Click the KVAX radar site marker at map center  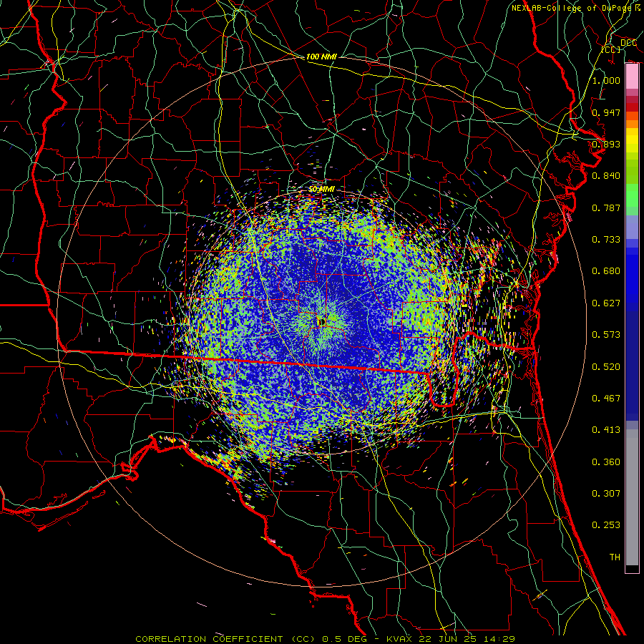(321, 322)
